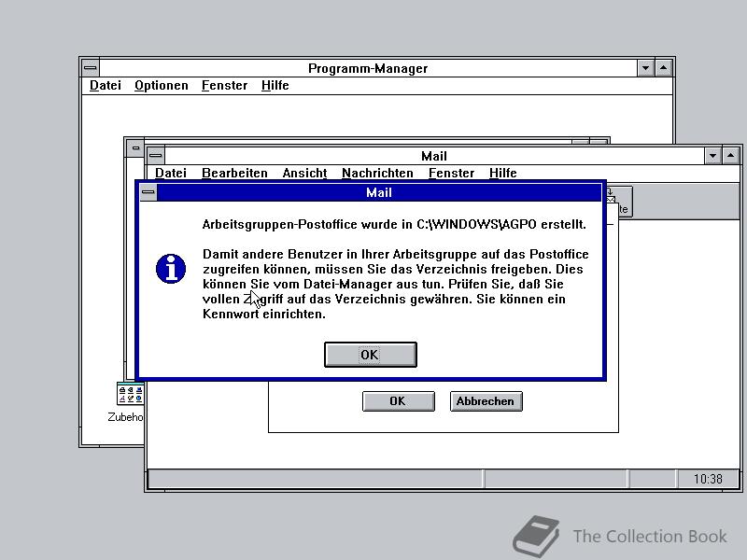Open the Hilfe menu in Programm-Manager
Viewport: 747px width, 560px height.
point(275,85)
